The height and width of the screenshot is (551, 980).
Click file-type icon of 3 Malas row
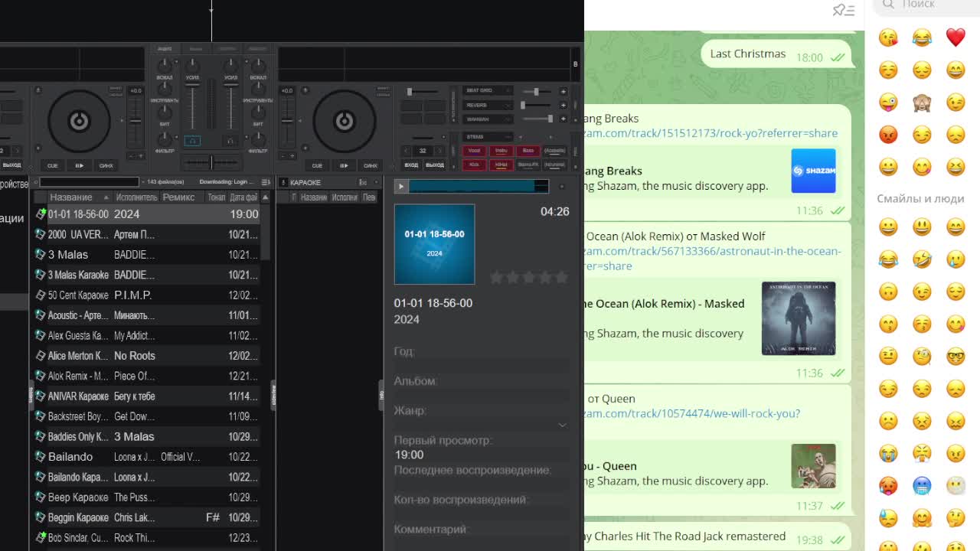tap(41, 254)
